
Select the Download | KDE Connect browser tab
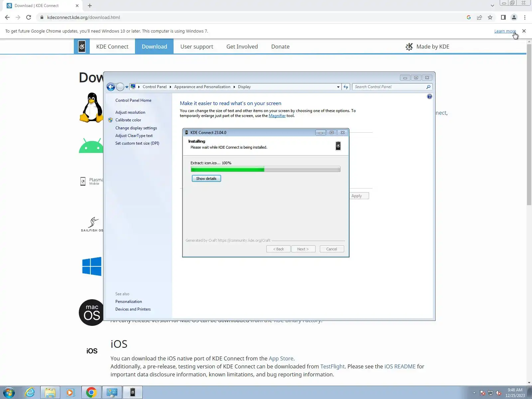click(43, 6)
